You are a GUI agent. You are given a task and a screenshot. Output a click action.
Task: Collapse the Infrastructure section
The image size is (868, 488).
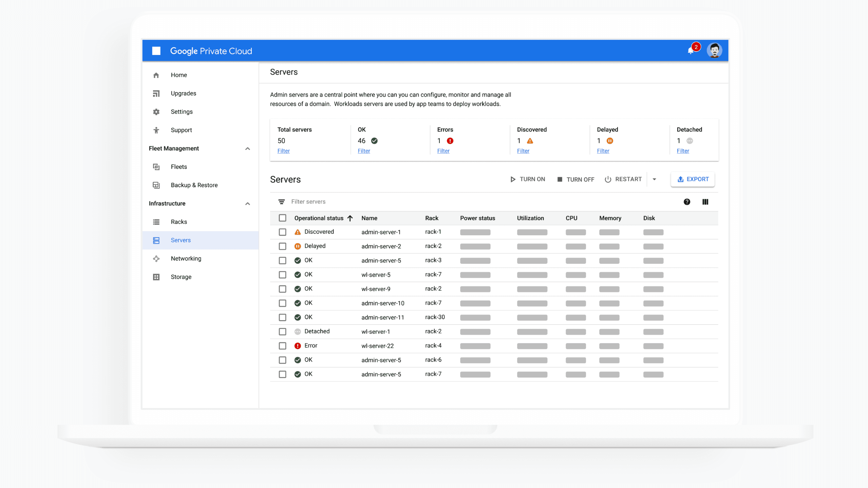click(247, 203)
